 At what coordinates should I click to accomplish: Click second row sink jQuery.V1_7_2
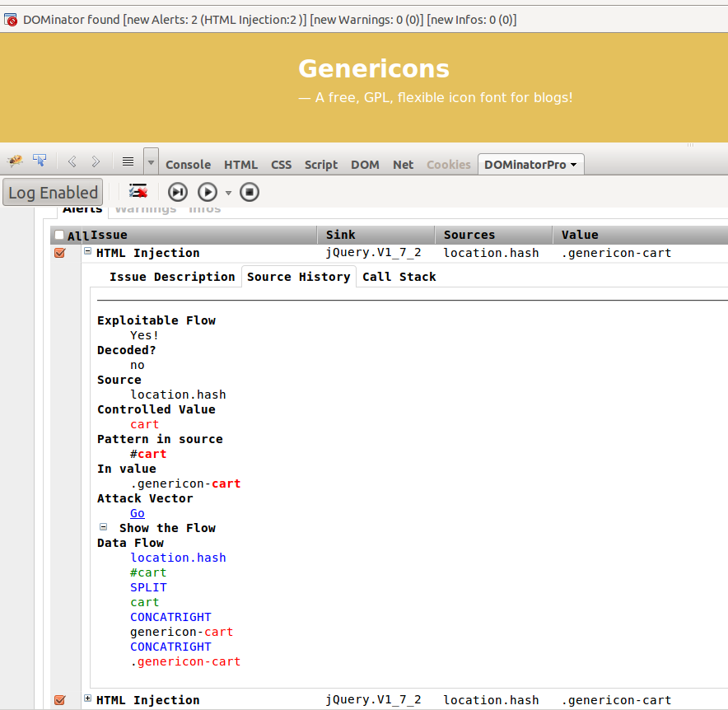click(x=373, y=700)
